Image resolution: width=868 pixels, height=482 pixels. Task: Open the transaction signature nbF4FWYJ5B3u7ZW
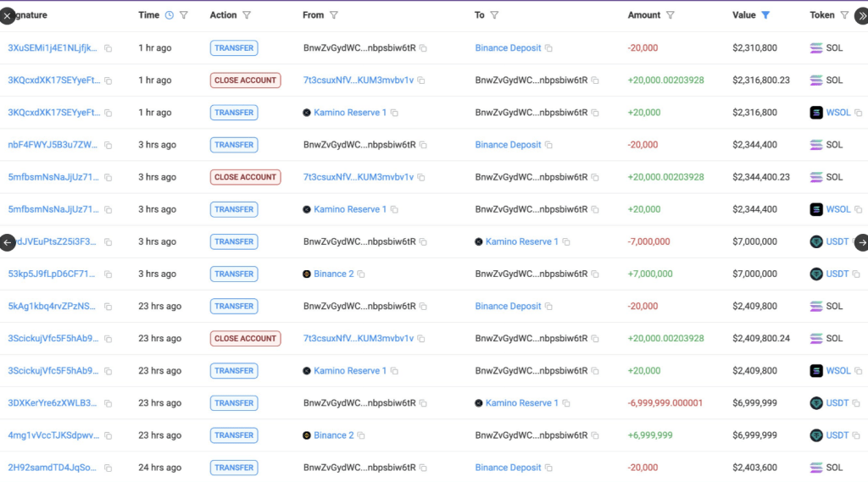[x=53, y=145]
